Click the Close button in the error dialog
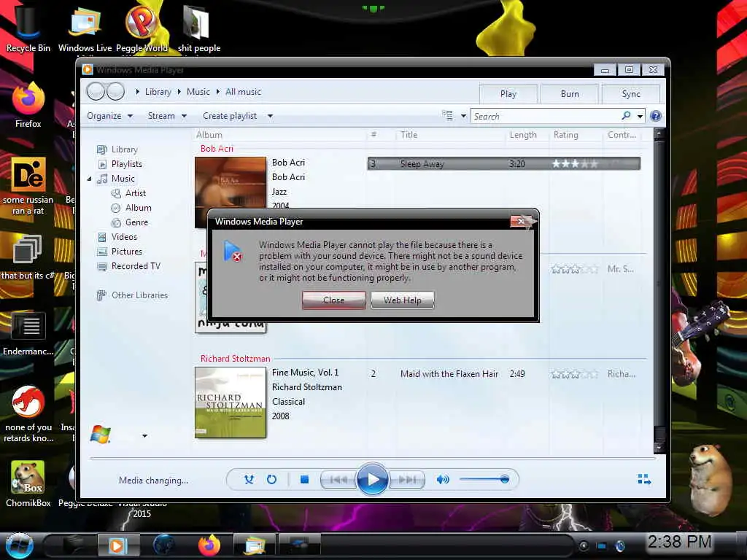 coord(333,300)
